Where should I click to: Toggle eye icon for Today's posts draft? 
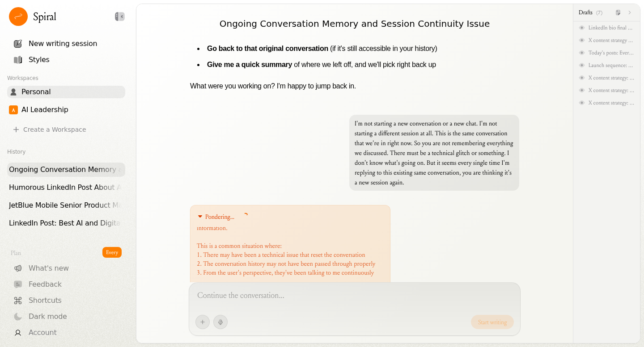pyautogui.click(x=582, y=53)
